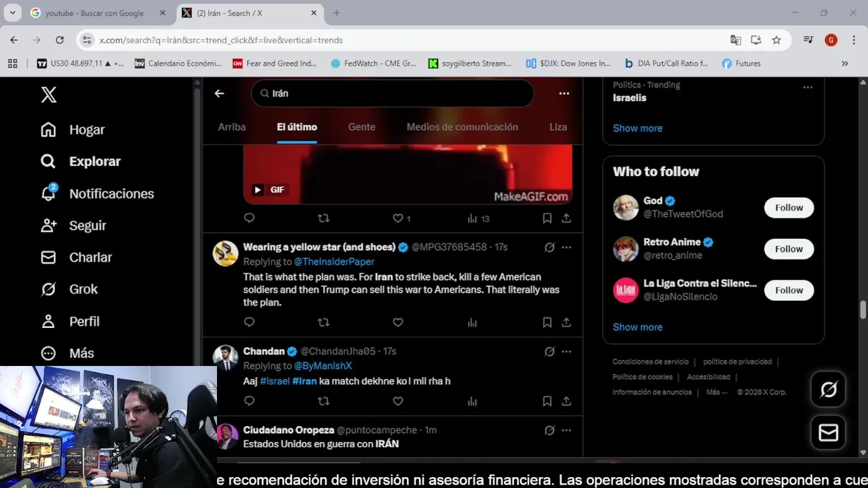The height and width of the screenshot is (488, 868).
Task: Repost Chandan's post
Action: 323,401
